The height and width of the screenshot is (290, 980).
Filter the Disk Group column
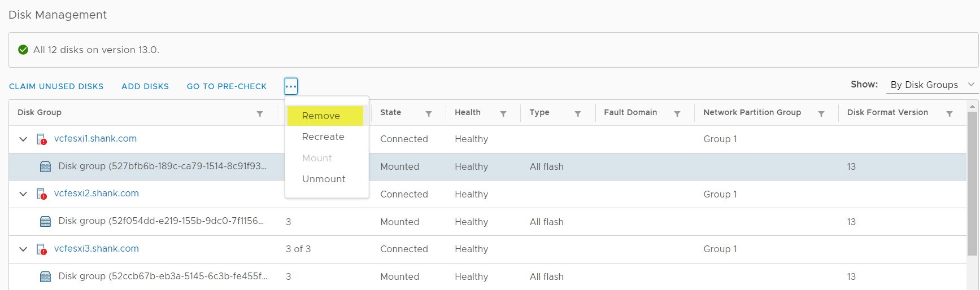(x=260, y=113)
